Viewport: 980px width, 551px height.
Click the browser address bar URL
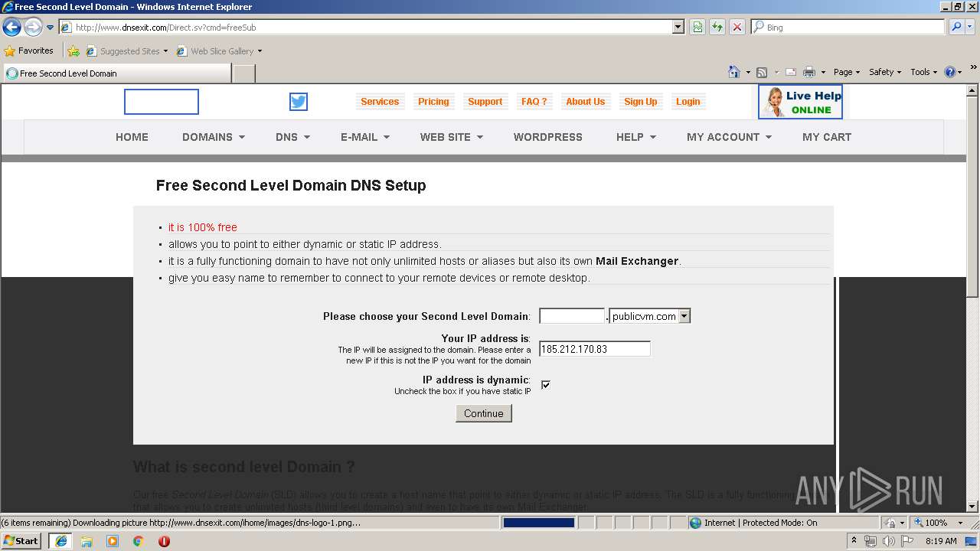click(367, 28)
